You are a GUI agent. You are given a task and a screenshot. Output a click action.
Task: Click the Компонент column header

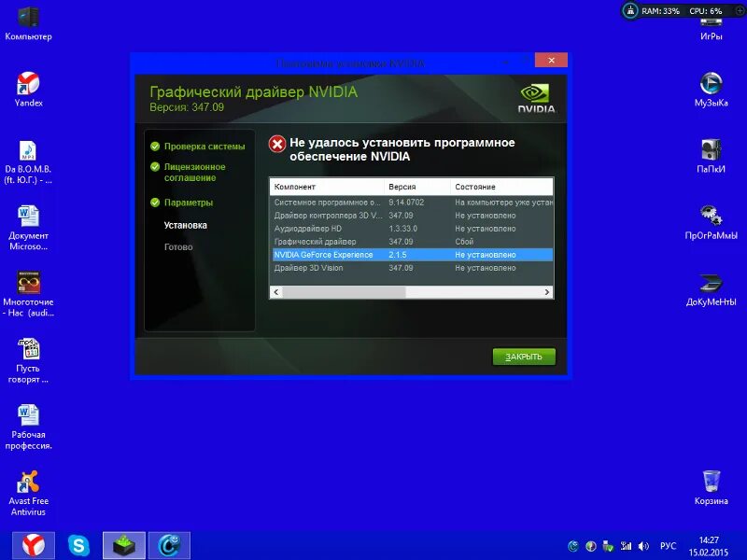tap(327, 187)
